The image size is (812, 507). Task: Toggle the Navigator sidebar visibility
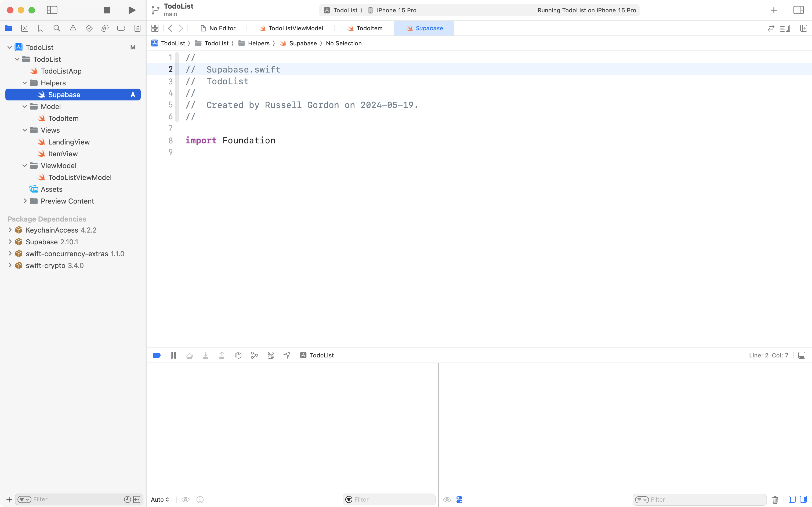(x=52, y=10)
